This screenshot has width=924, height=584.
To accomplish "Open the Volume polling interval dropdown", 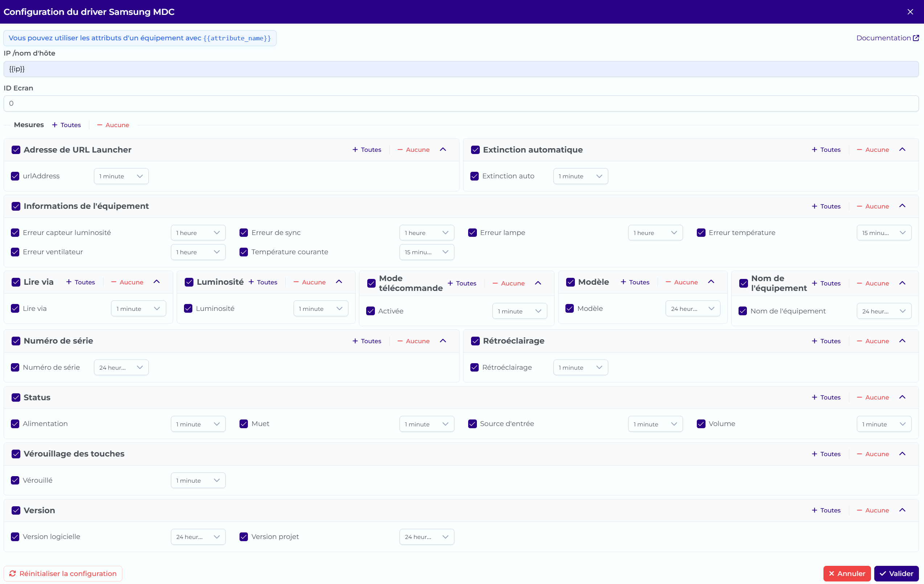I will point(884,424).
